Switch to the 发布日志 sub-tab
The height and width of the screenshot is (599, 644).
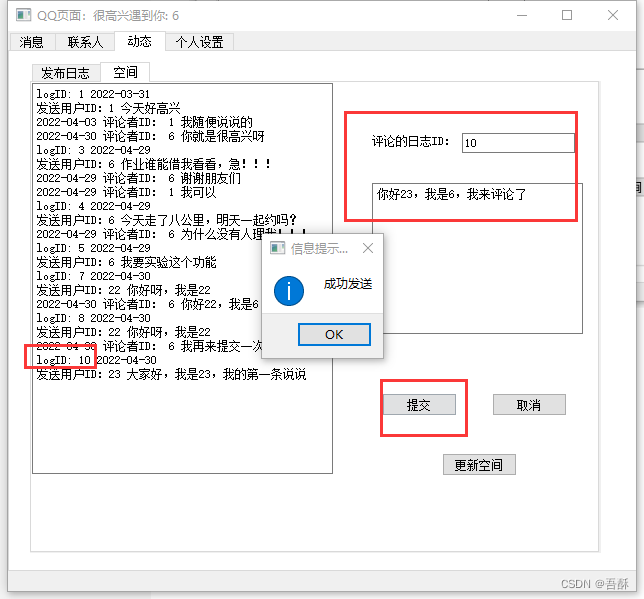click(x=66, y=73)
